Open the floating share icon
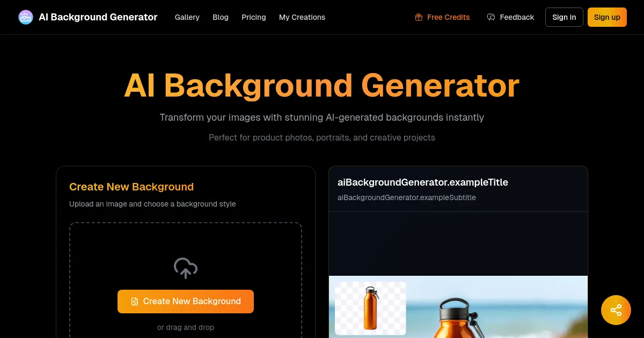Screen dimensions: 644x338 (616, 310)
